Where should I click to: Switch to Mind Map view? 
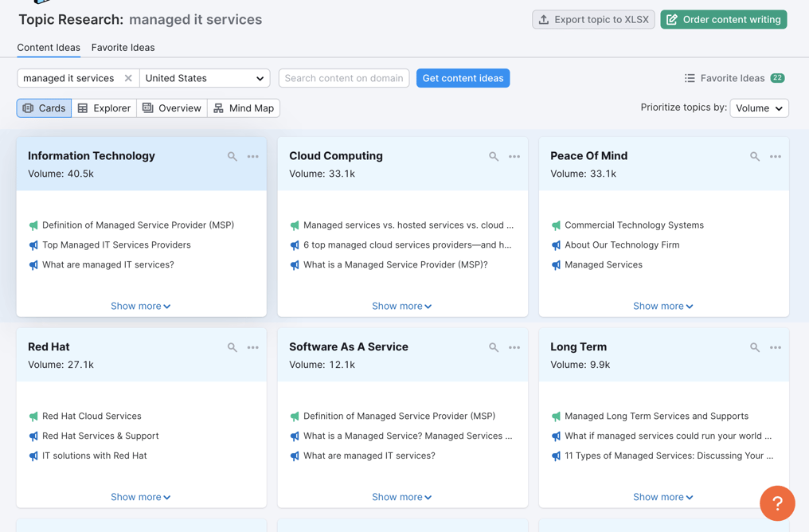click(x=244, y=108)
